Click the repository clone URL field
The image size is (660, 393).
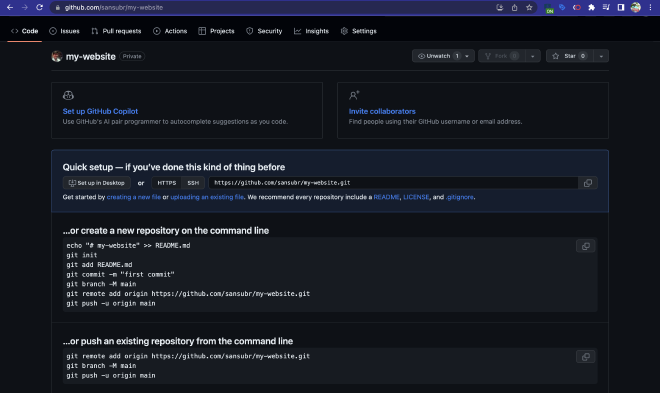coord(393,183)
